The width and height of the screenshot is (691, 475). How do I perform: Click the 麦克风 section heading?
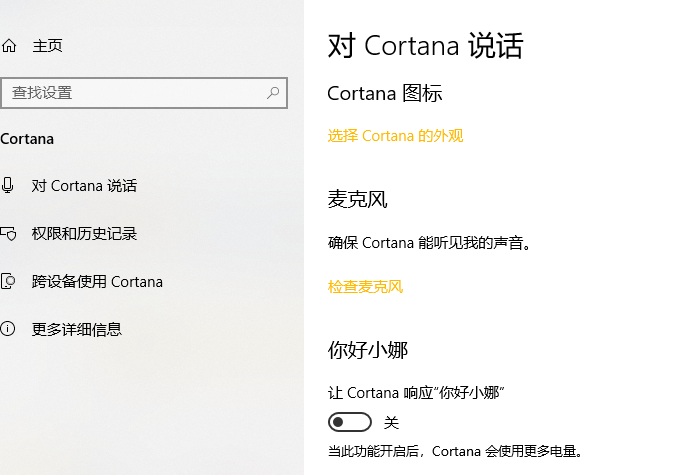357,199
